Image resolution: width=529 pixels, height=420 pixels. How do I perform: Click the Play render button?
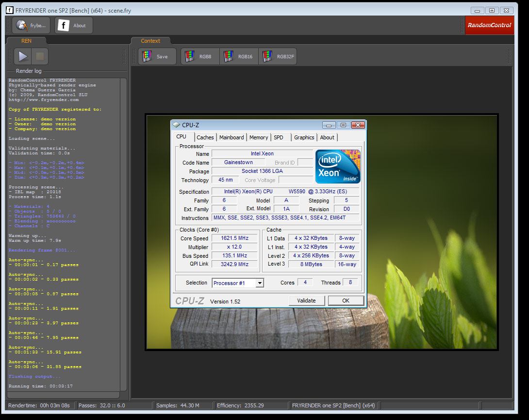pos(23,56)
